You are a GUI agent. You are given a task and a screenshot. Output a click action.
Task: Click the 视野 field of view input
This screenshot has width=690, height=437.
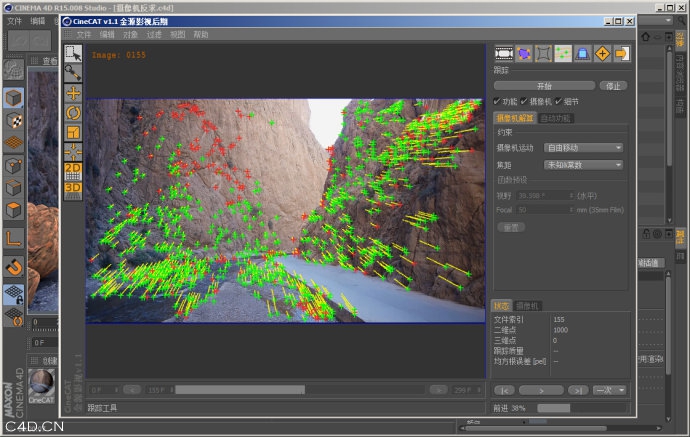(x=545, y=195)
